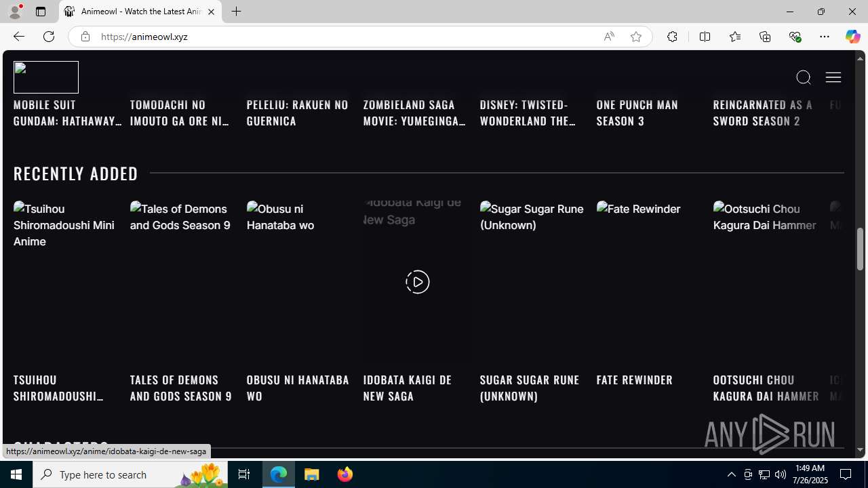
Task: Toggle Split screen view
Action: point(705,37)
